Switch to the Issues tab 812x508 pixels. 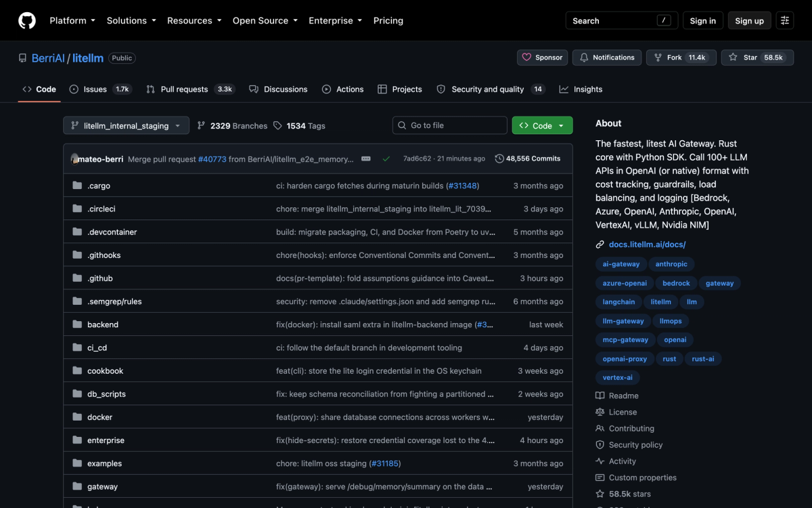pyautogui.click(x=99, y=89)
